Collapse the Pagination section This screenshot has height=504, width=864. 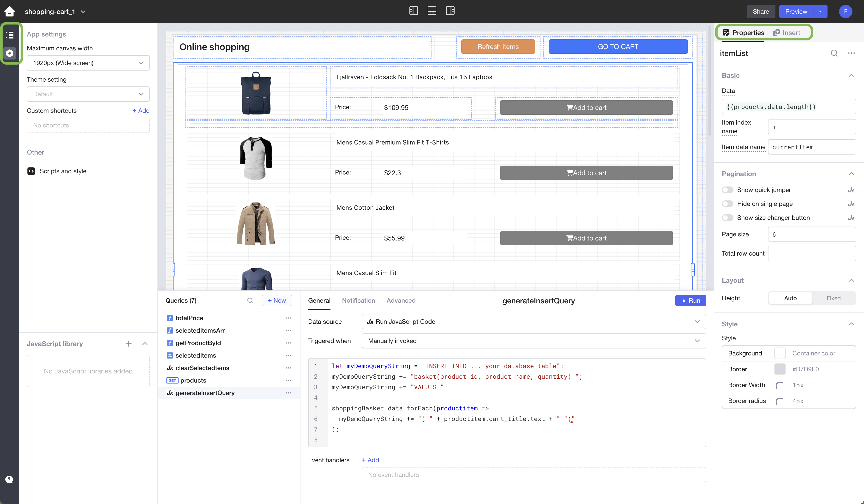point(851,174)
